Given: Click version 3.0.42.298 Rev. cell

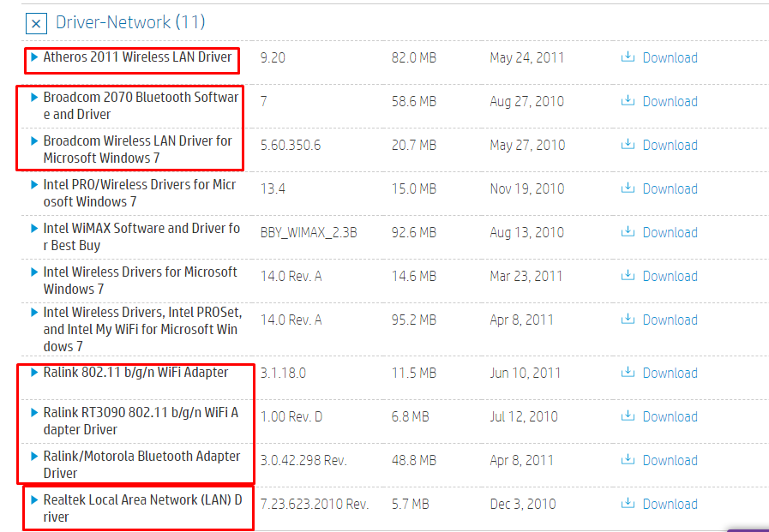Looking at the screenshot, I should (x=303, y=460).
